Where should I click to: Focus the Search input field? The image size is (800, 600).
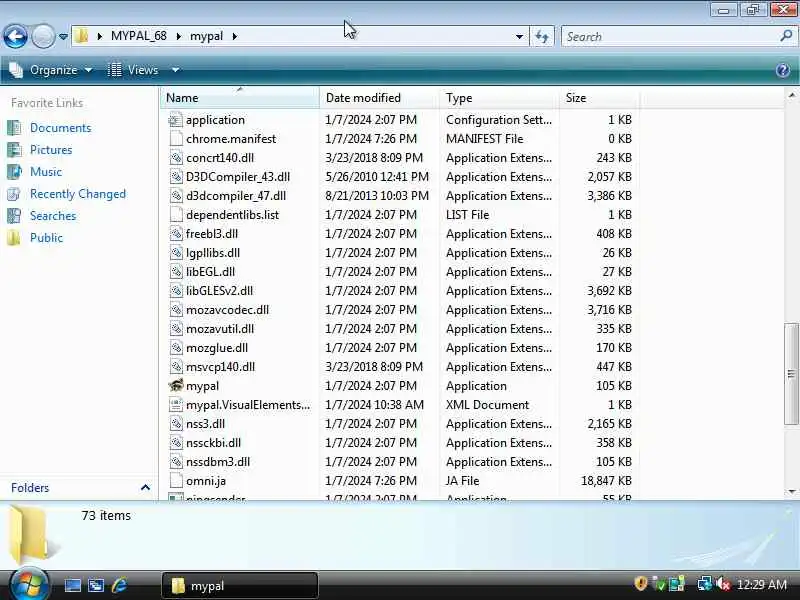coord(670,37)
